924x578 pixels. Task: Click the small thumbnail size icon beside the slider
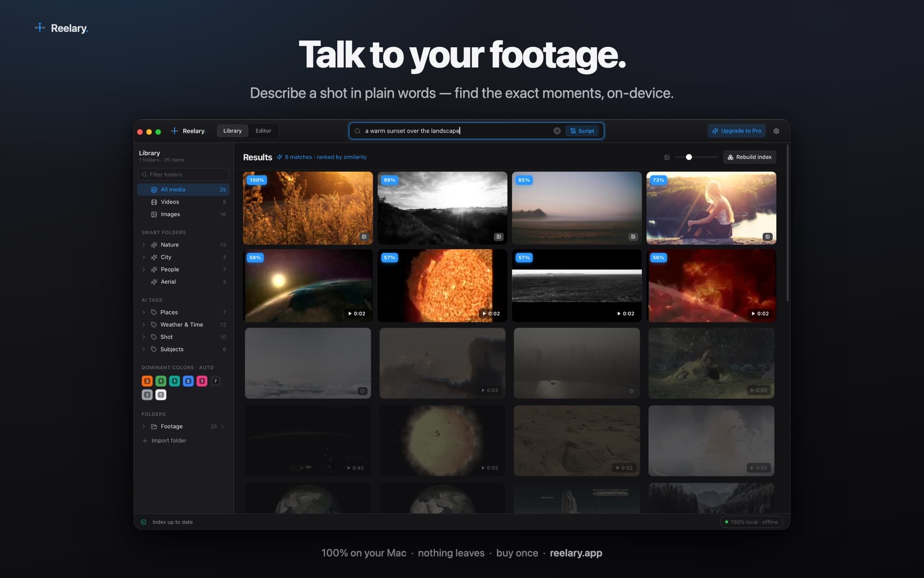667,157
